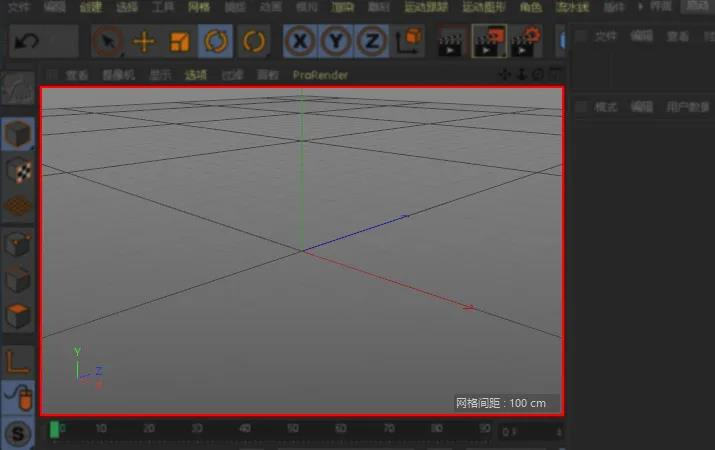Open Edit Render Settings gear clapperboard icon
715x450 pixels.
pyautogui.click(x=526, y=41)
